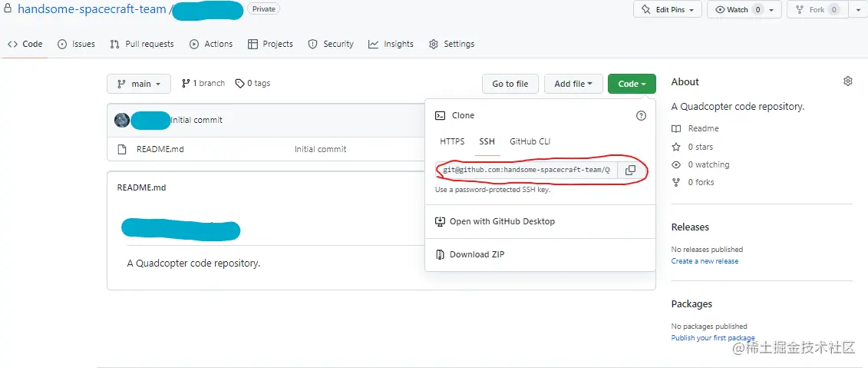Click the fork icon next to 0 forks
The image size is (868, 368).
point(676,182)
